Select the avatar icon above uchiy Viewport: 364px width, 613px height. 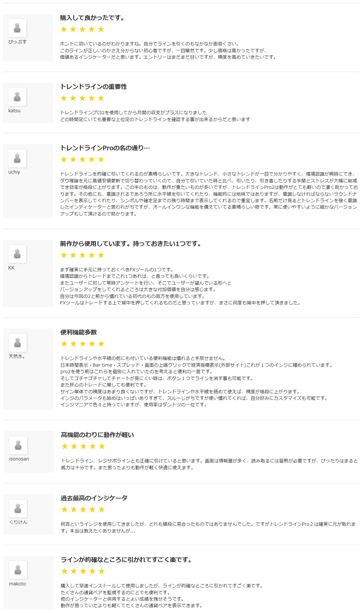(17, 158)
